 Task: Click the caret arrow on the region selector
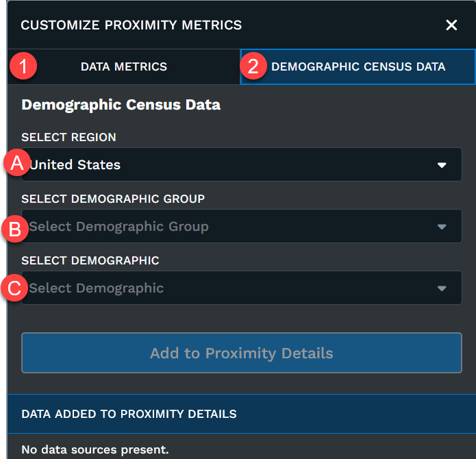pyautogui.click(x=442, y=165)
